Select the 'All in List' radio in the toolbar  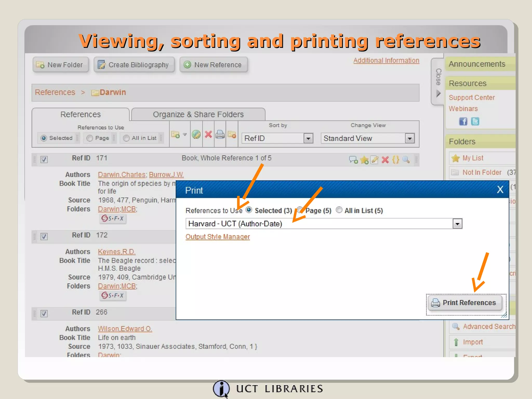pos(126,138)
